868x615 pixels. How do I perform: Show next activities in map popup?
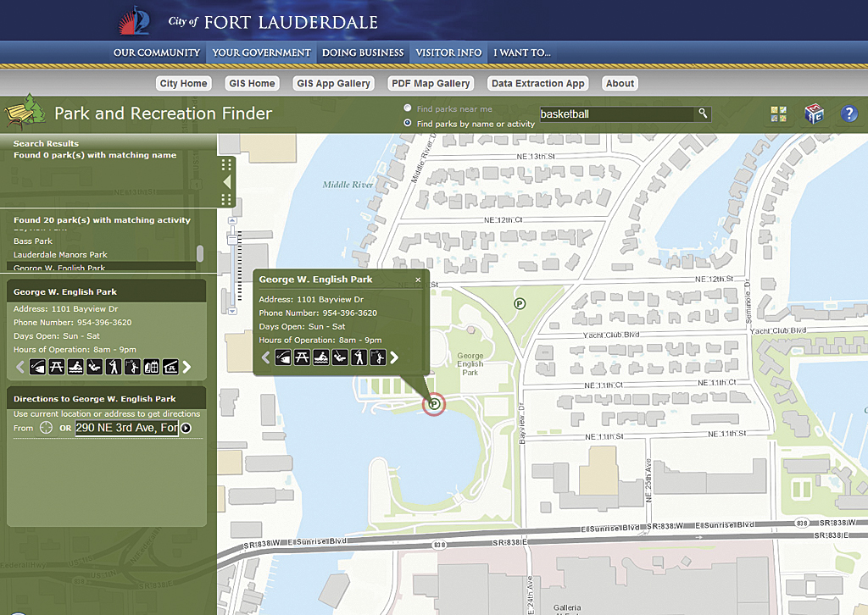point(394,357)
